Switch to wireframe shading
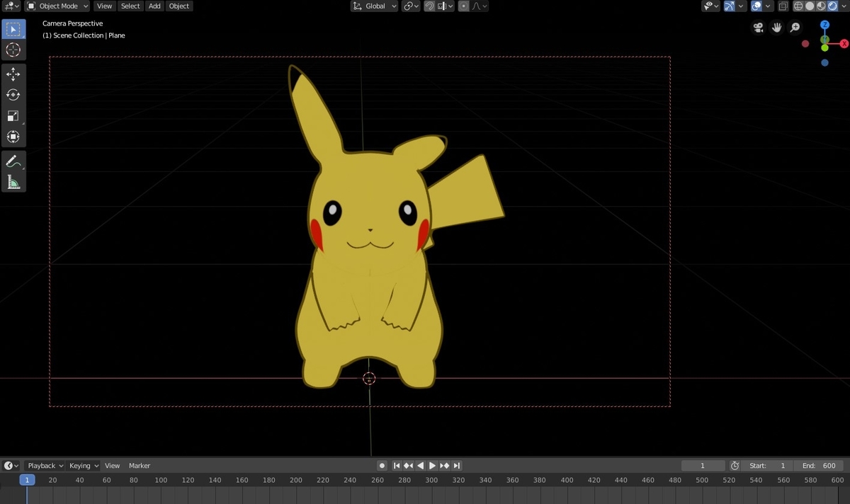The image size is (850, 504). click(799, 6)
